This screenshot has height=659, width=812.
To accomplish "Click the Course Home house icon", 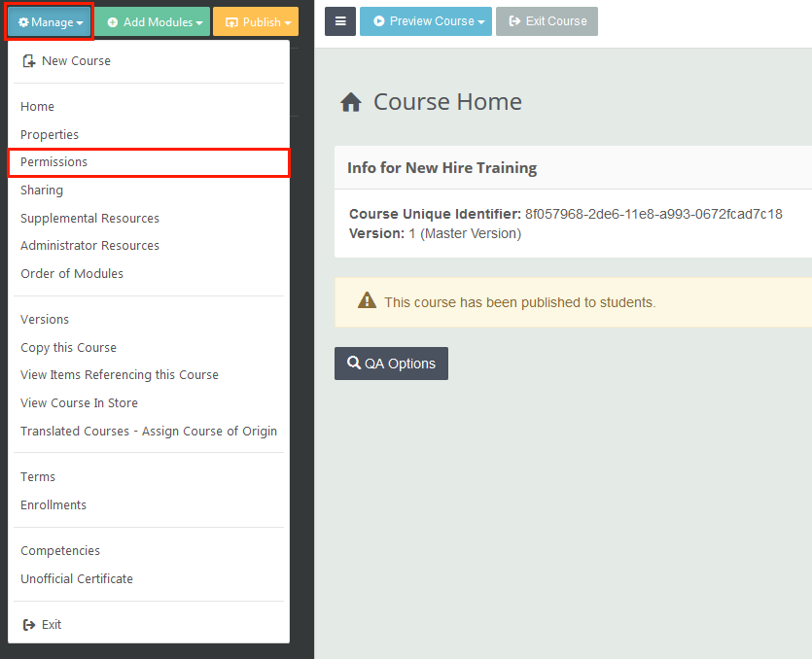I will tap(351, 102).
